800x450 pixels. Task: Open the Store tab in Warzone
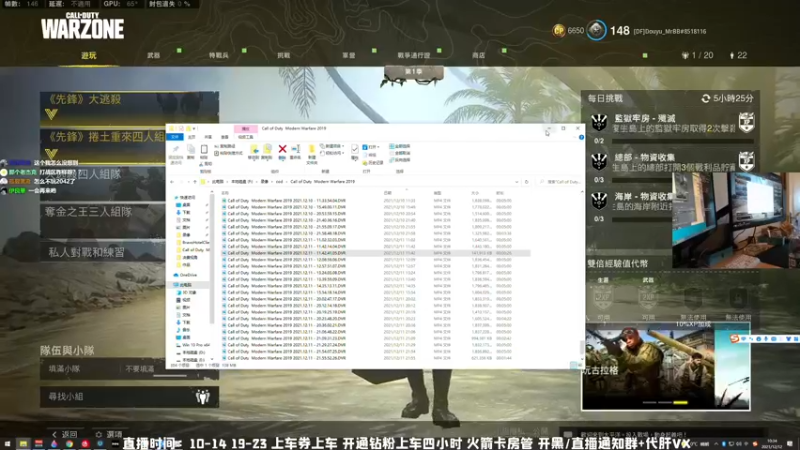click(x=479, y=55)
